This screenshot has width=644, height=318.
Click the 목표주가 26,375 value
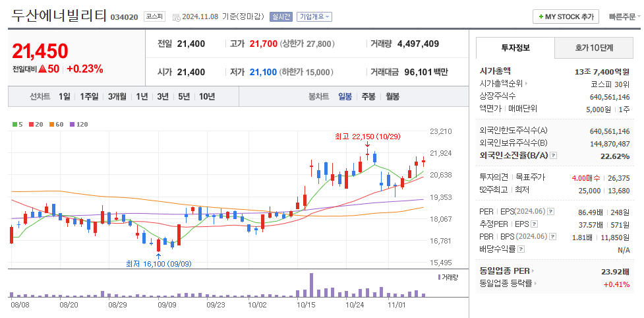point(618,178)
